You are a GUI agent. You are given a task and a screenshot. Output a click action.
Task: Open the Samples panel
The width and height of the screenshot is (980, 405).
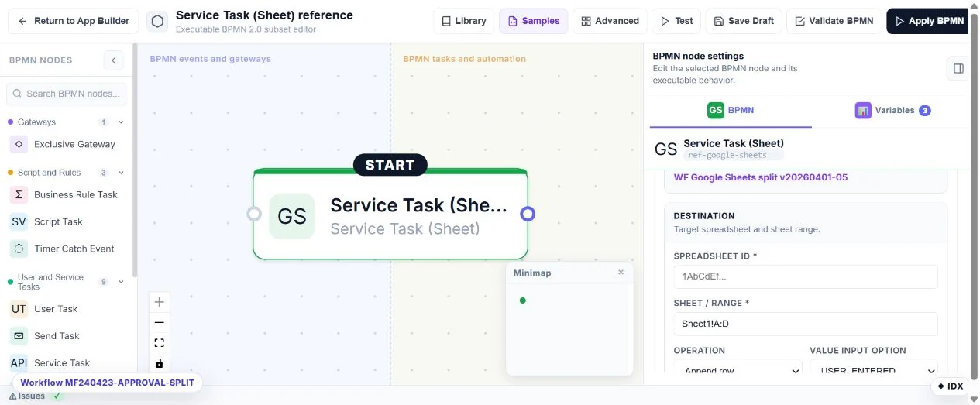[533, 21]
